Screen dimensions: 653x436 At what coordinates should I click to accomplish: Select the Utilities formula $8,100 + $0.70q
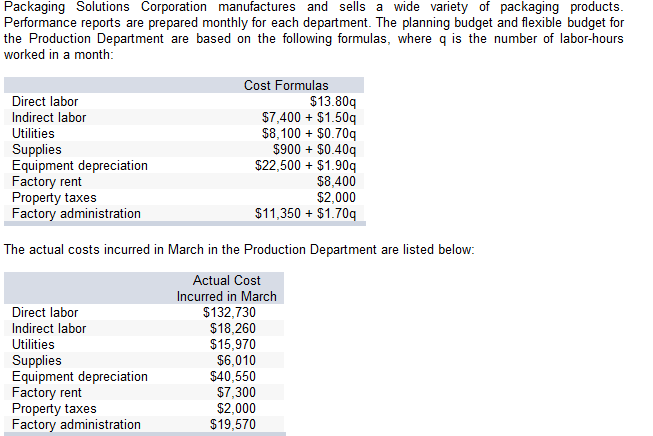[x=309, y=133]
